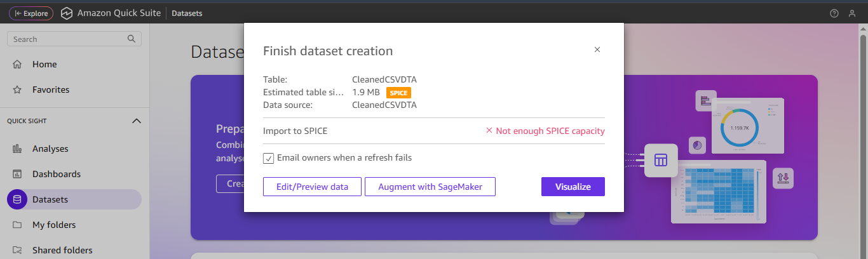Image resolution: width=868 pixels, height=259 pixels.
Task: Click the Analyses bar chart icon
Action: point(18,149)
